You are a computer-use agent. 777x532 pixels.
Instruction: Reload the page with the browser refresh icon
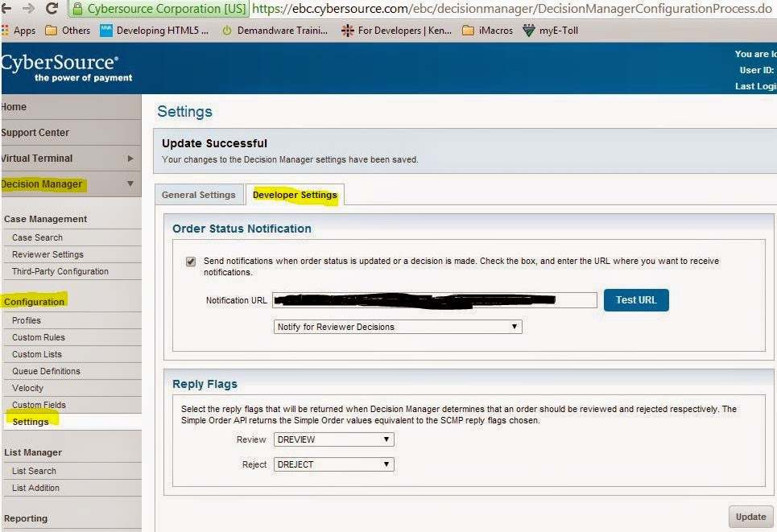tap(52, 8)
